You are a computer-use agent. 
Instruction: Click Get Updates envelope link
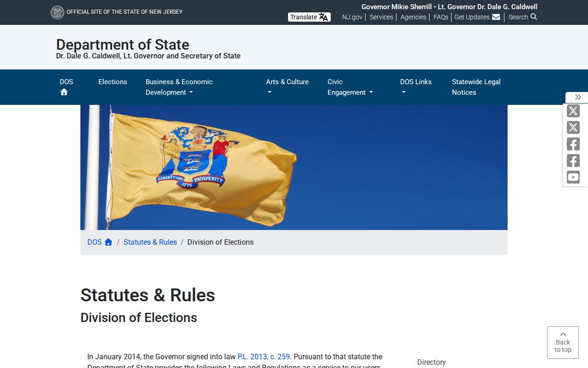(477, 17)
